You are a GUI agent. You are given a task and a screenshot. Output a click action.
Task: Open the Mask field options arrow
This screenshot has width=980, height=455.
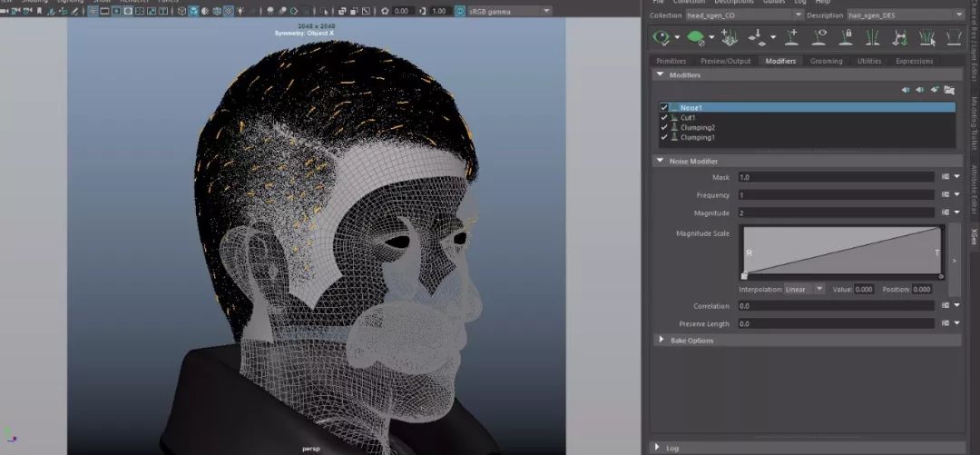(957, 178)
